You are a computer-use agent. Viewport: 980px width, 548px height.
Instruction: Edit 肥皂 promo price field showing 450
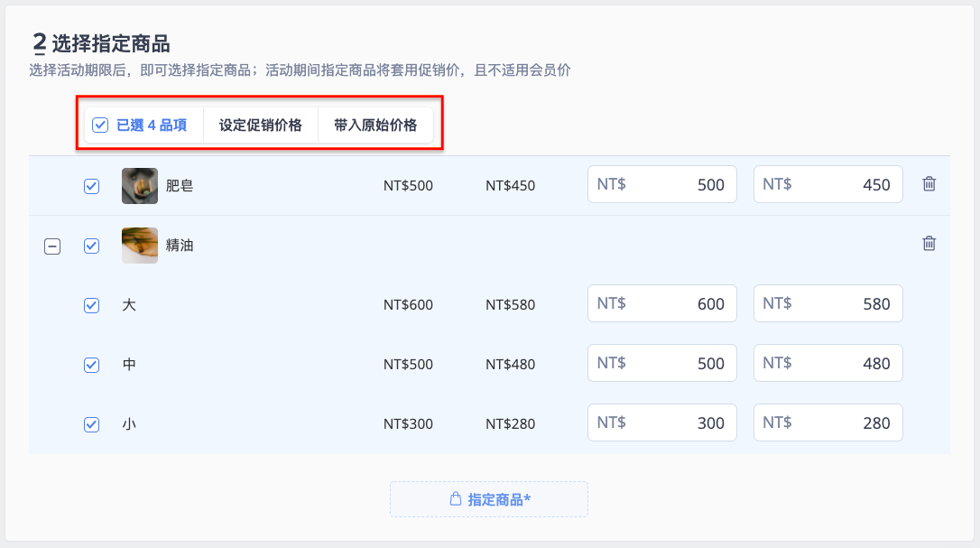coord(828,184)
